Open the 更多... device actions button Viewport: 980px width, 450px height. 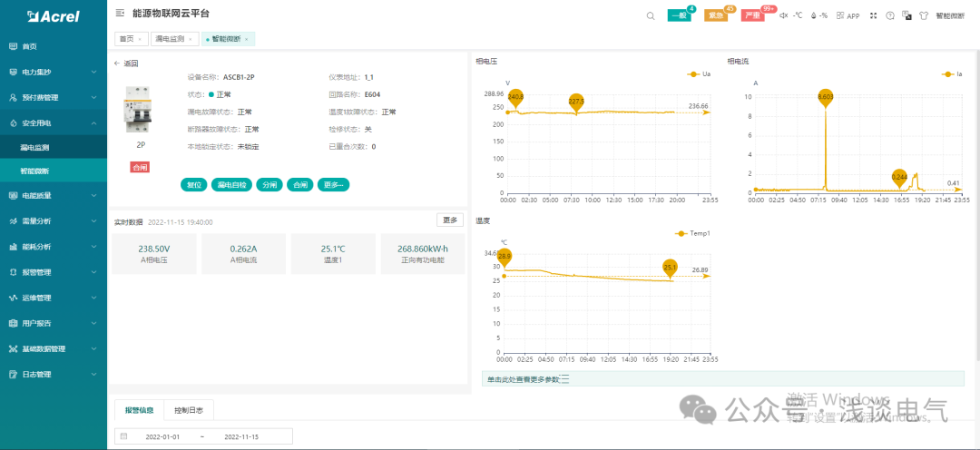[333, 185]
